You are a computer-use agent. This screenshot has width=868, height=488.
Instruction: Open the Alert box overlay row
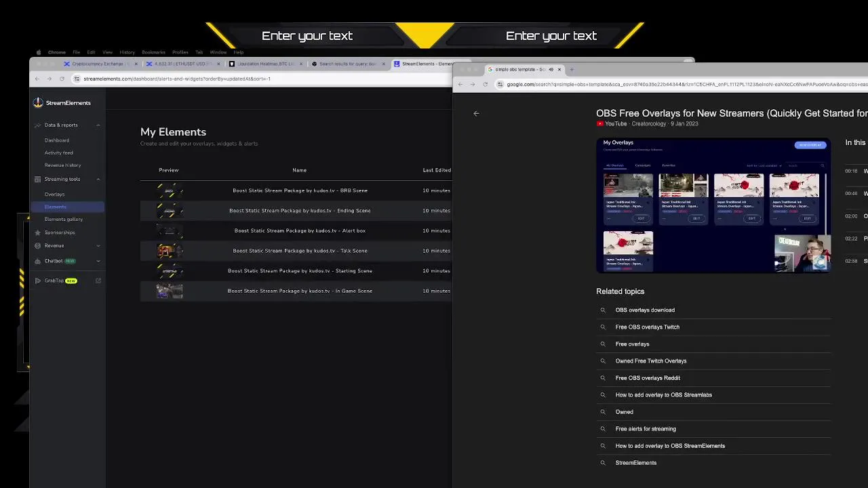[296, 230]
